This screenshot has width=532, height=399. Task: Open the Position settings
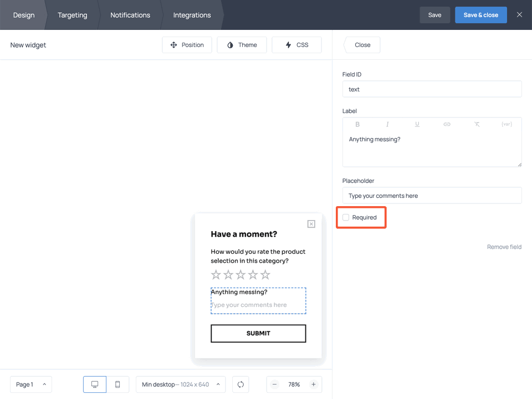pyautogui.click(x=187, y=45)
